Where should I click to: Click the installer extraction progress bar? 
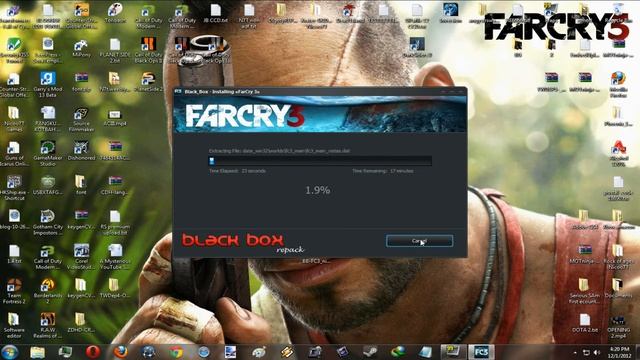320,161
